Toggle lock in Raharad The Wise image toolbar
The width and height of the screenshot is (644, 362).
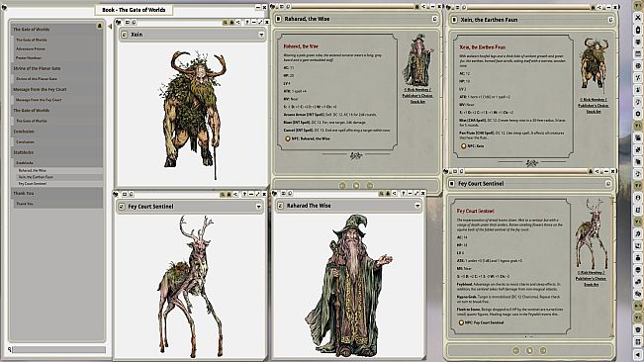(388, 193)
